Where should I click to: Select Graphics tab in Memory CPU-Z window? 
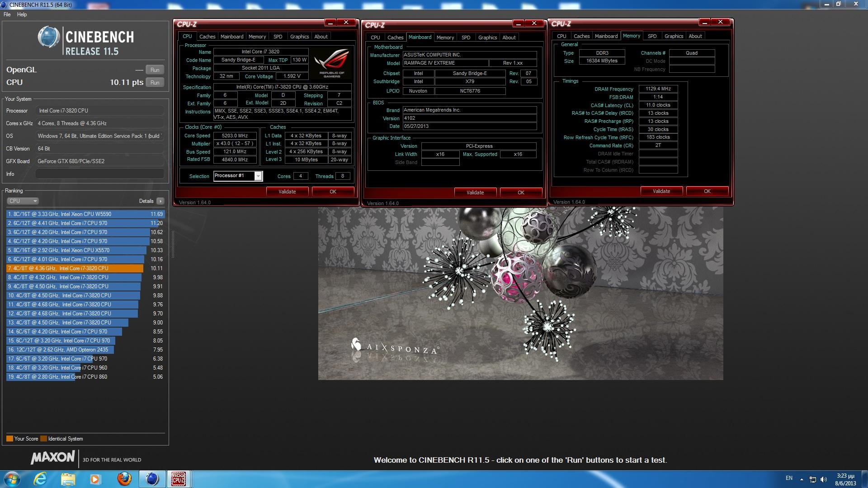tap(674, 36)
